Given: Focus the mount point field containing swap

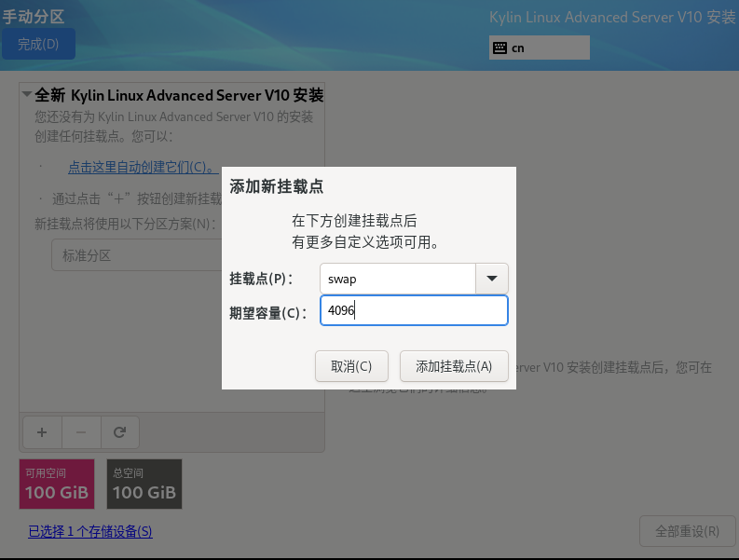Looking at the screenshot, I should coord(398,279).
